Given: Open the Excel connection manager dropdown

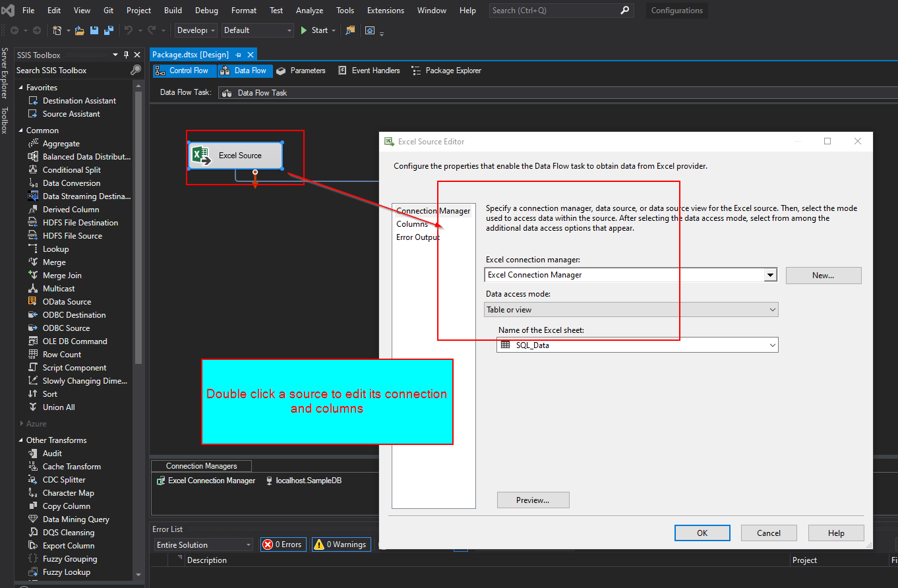Looking at the screenshot, I should point(770,275).
